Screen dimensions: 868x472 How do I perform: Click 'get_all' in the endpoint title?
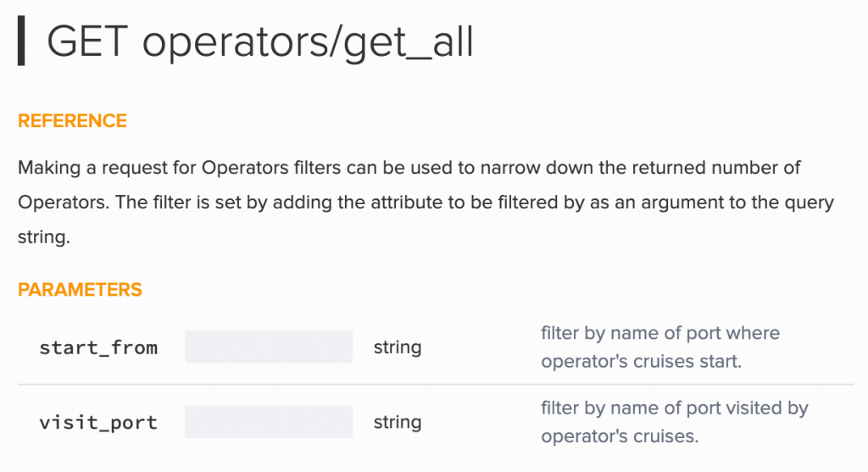[x=409, y=43]
